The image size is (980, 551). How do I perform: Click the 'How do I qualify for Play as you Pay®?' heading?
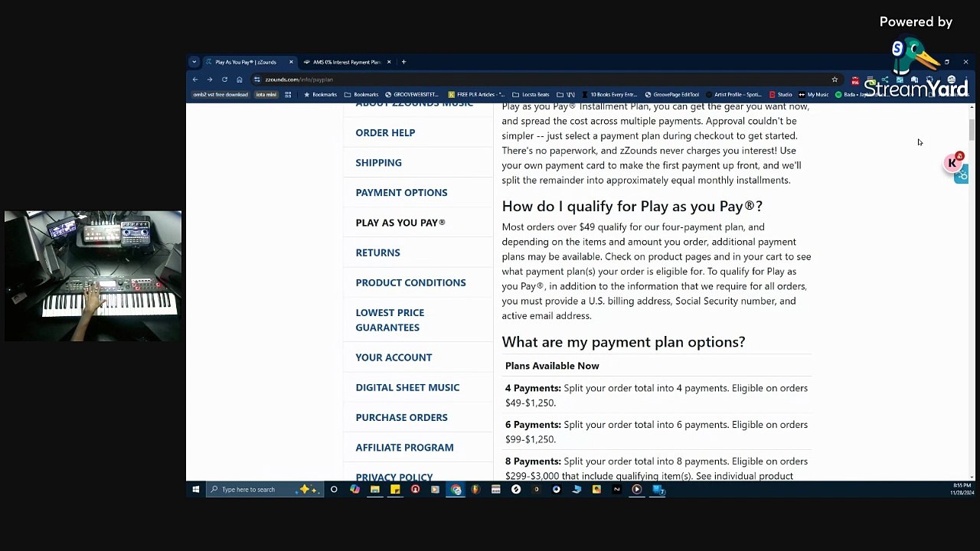pyautogui.click(x=632, y=207)
